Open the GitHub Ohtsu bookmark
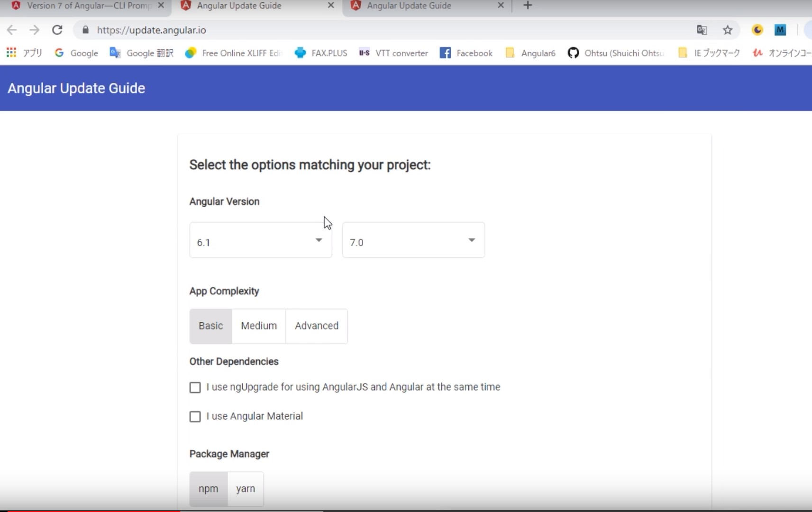Viewport: 812px width, 512px height. pos(616,53)
